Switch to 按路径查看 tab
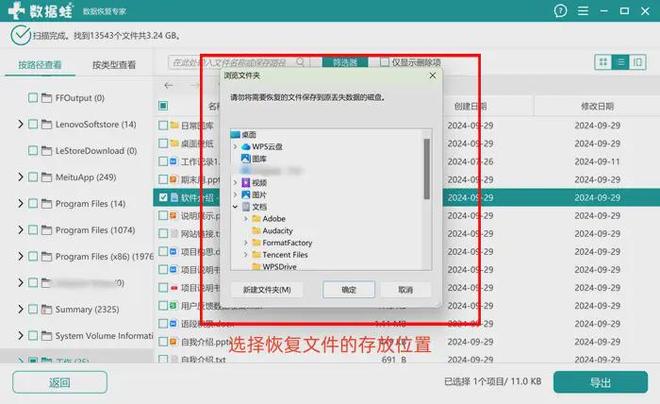Image resolution: width=660 pixels, height=404 pixels. click(40, 65)
